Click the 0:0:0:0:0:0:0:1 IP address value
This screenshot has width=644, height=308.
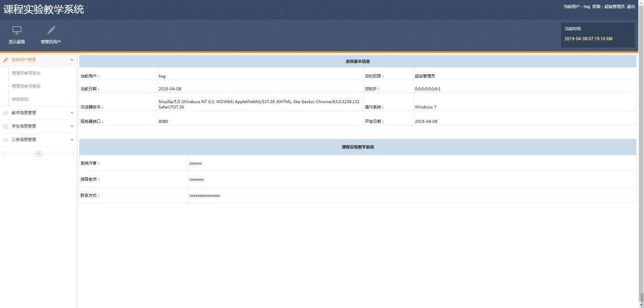[427, 89]
